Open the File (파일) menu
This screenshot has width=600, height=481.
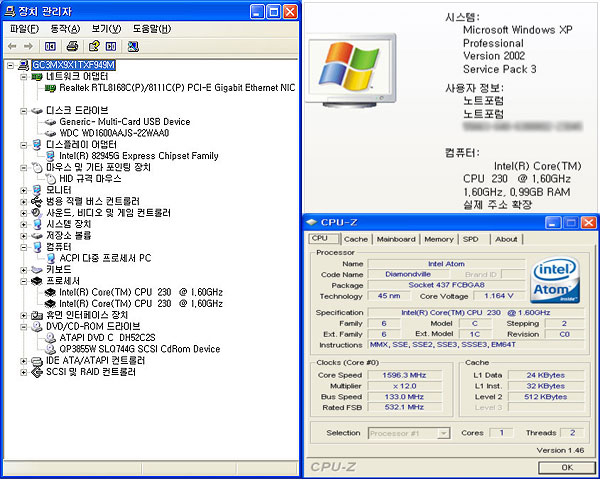[x=24, y=29]
